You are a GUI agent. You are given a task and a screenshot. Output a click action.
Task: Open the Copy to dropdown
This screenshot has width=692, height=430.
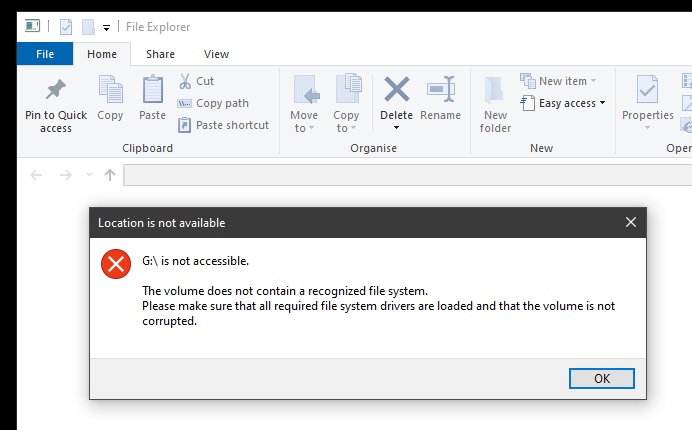[346, 122]
